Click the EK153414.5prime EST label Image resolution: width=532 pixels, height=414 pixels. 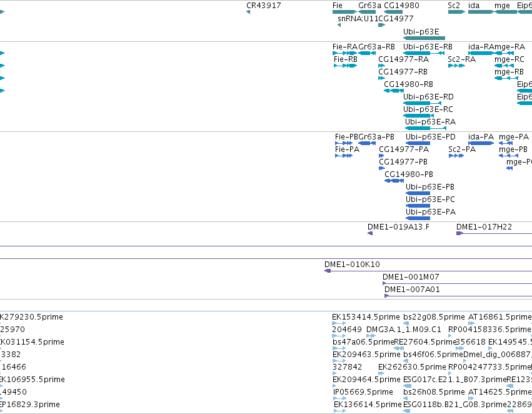pyautogui.click(x=366, y=317)
